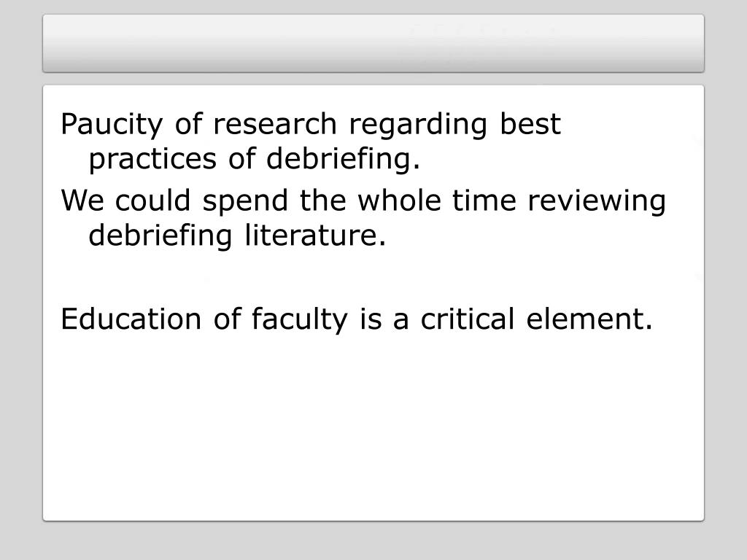Click the word "could" in second bullet
Screen dimensions: 747x560
pyautogui.click(x=152, y=200)
